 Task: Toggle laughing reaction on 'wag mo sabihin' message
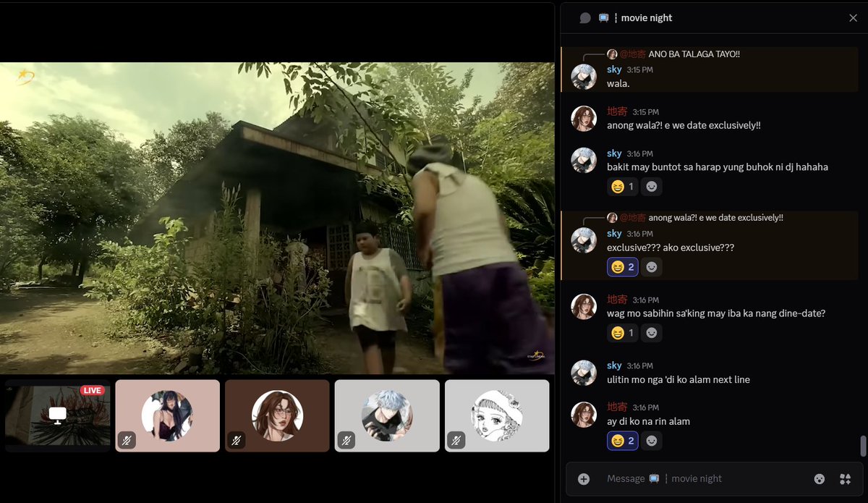pos(622,333)
